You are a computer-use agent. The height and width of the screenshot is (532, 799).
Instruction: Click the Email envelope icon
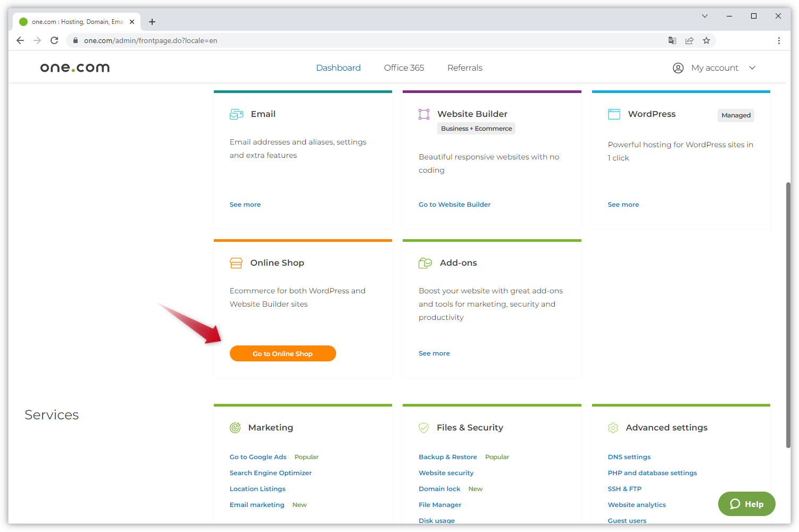pos(236,114)
